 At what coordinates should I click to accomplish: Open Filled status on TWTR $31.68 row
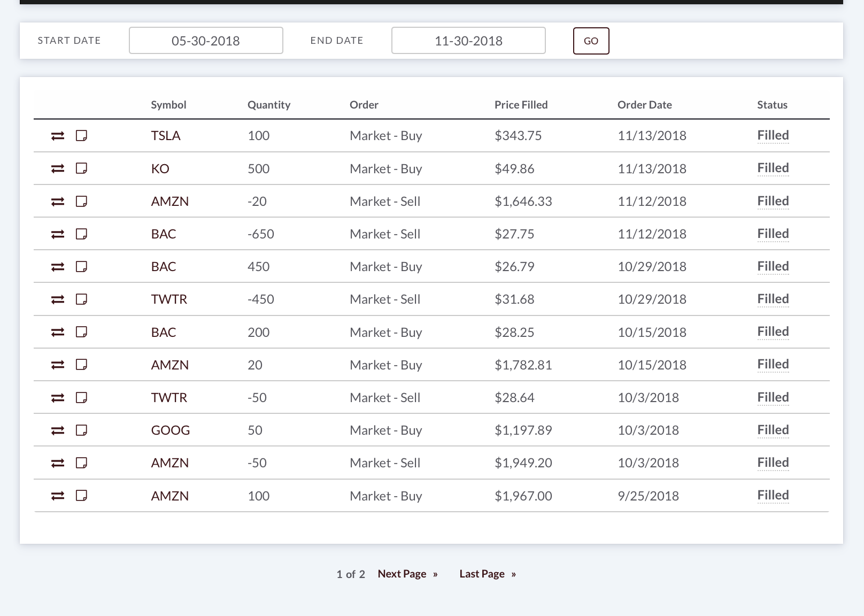coord(773,299)
